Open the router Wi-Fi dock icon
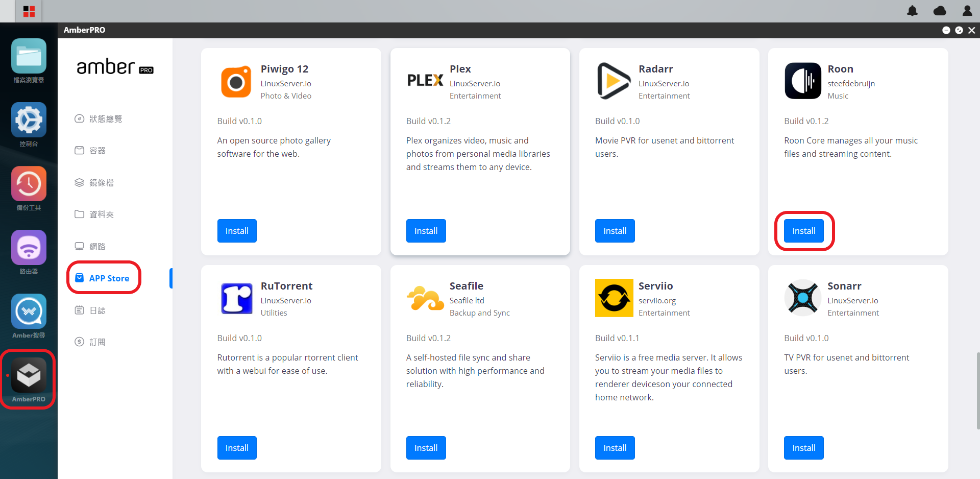Viewport: 980px width, 479px height. [29, 247]
